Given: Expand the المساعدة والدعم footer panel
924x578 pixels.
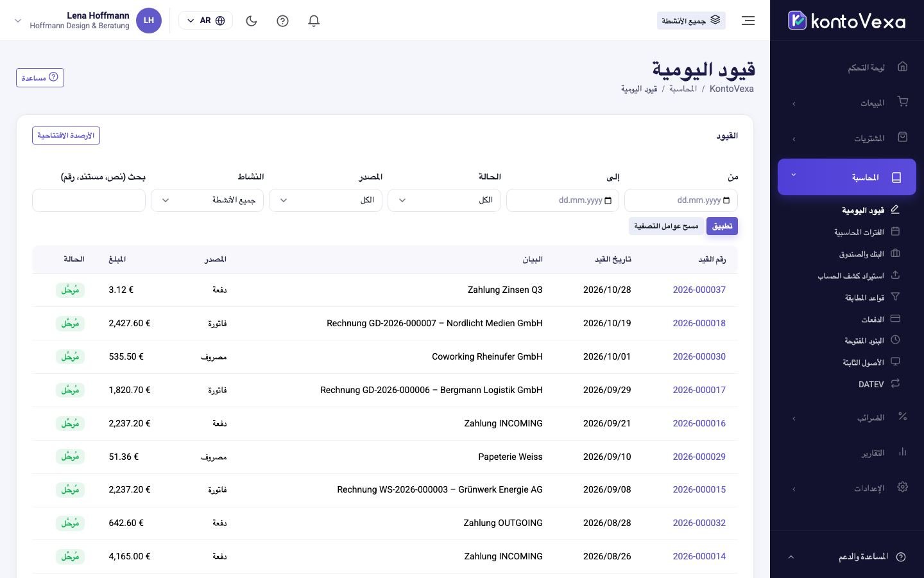Looking at the screenshot, I should [847, 557].
